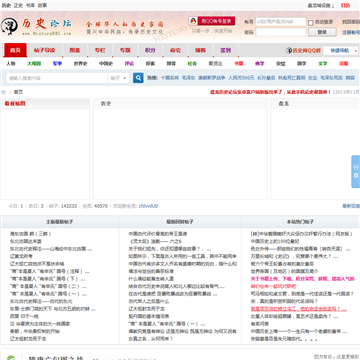Click the 历史 link in the top bar
The height and width of the screenshot is (360, 360).
point(6,5)
